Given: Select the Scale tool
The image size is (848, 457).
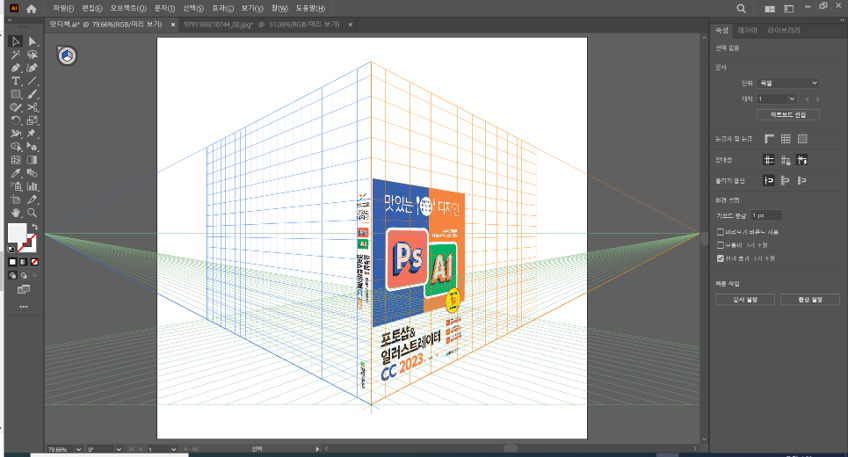Looking at the screenshot, I should click(x=32, y=121).
